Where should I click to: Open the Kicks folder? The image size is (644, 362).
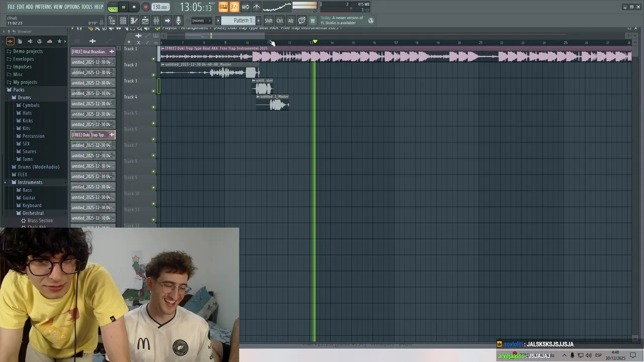[x=28, y=121]
